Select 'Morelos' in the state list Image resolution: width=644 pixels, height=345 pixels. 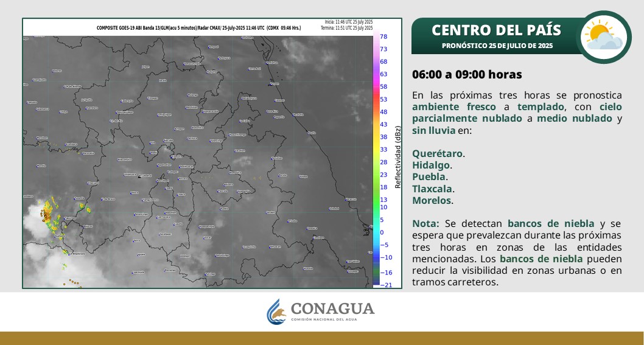click(432, 201)
